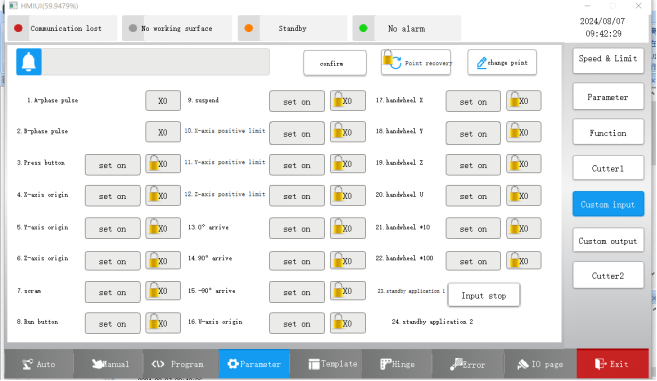
Task: Click the alarm bell icon
Action: [x=28, y=62]
